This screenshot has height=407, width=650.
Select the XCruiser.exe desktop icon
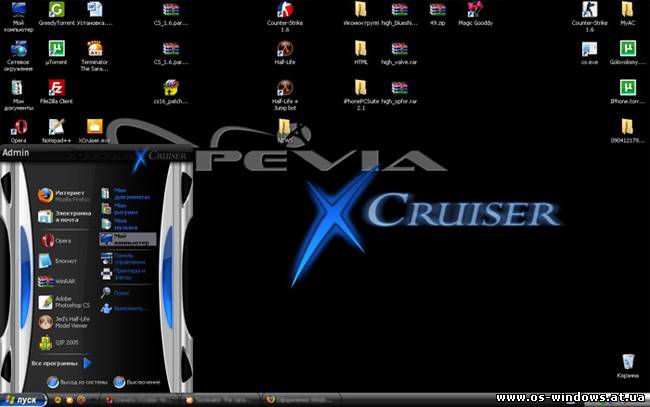coord(95,131)
